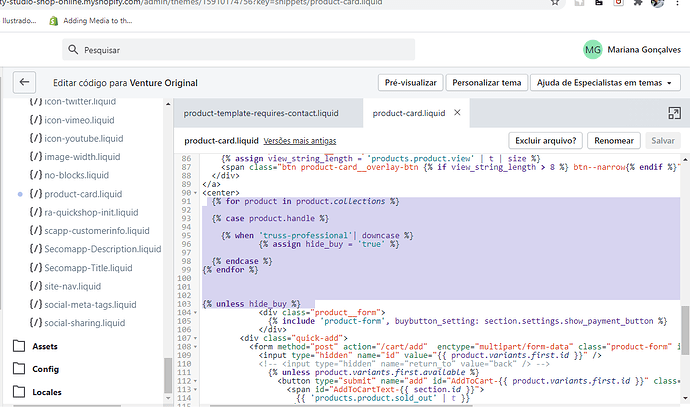Click the Renomear button
This screenshot has height=407, width=690.
click(613, 141)
